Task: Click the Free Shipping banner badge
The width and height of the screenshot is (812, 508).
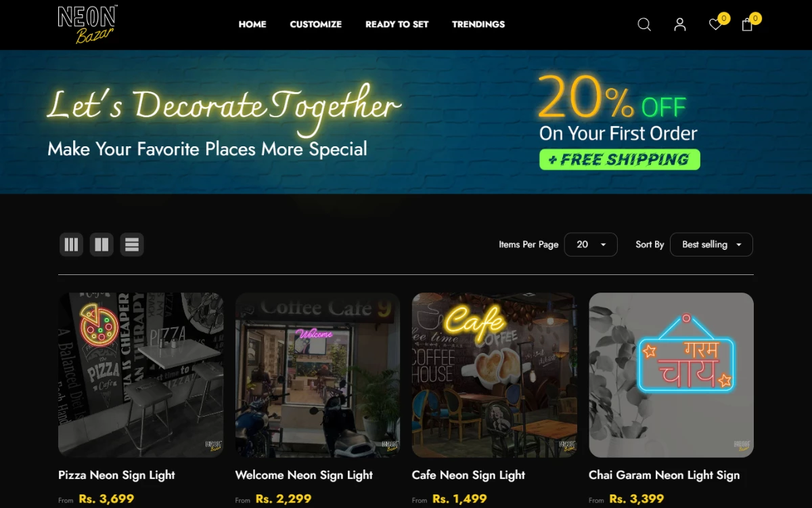Action: 620,160
